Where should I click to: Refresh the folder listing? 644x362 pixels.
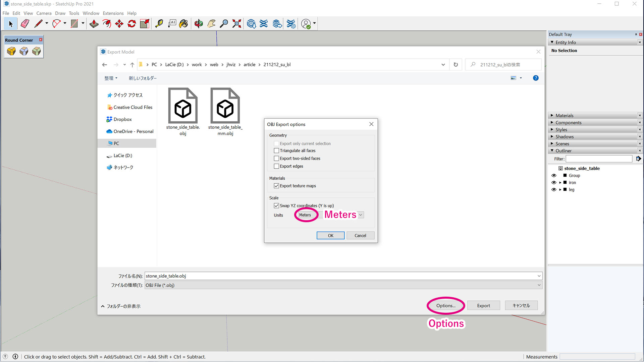click(455, 65)
